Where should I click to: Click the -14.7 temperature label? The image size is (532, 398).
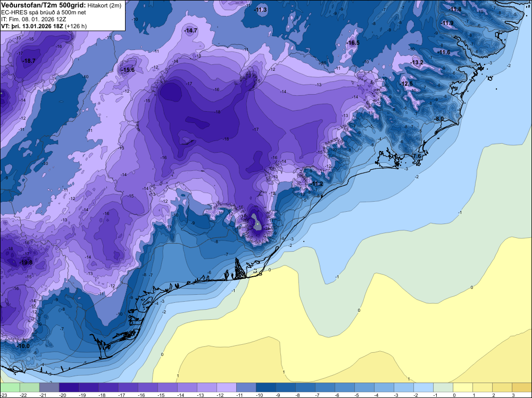[x=190, y=30]
